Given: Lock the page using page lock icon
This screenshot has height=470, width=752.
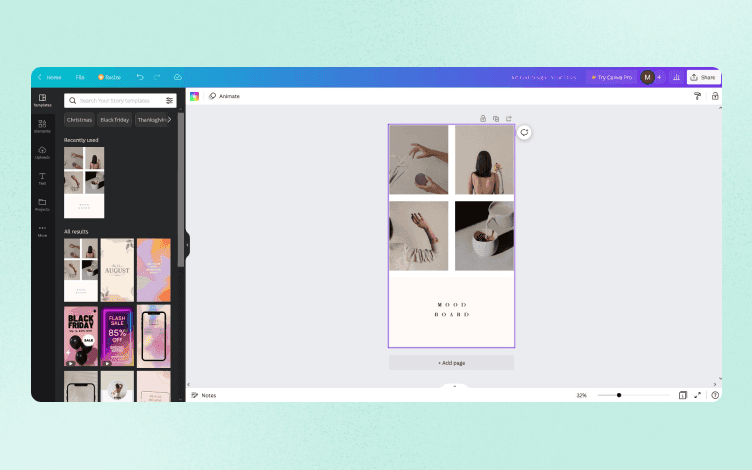Looking at the screenshot, I should [483, 118].
